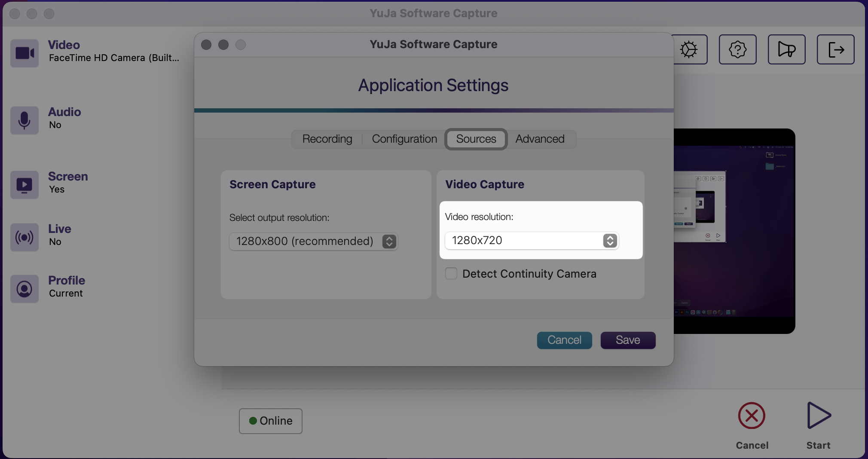868x459 pixels.
Task: Open the Advanced settings tab
Action: click(x=540, y=139)
